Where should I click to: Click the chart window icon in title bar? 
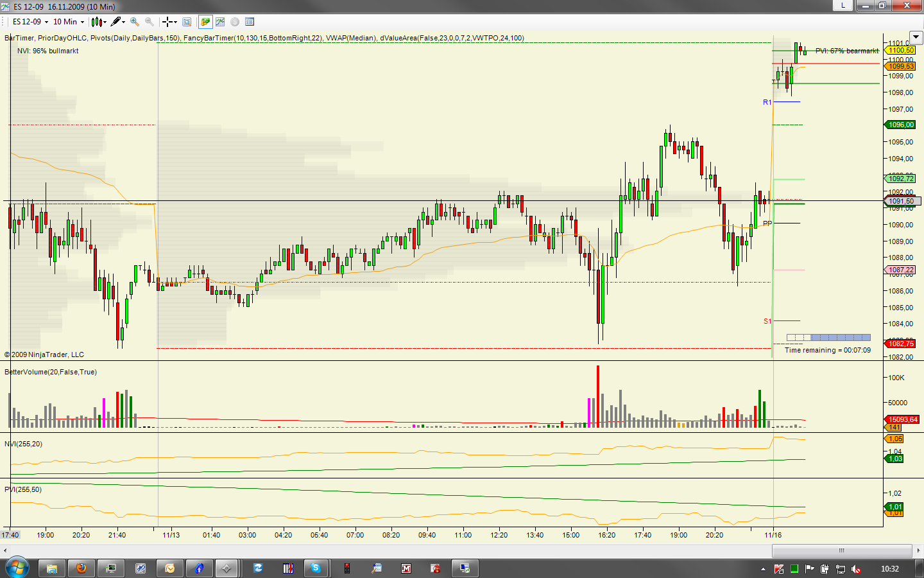(6, 6)
